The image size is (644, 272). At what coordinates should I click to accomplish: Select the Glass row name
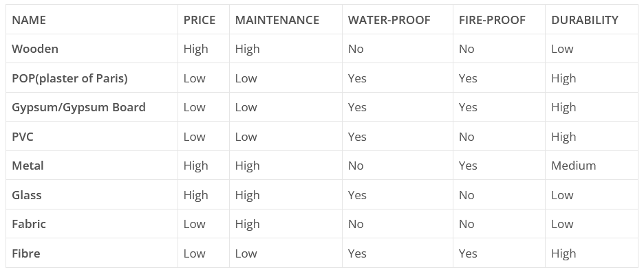tap(27, 195)
